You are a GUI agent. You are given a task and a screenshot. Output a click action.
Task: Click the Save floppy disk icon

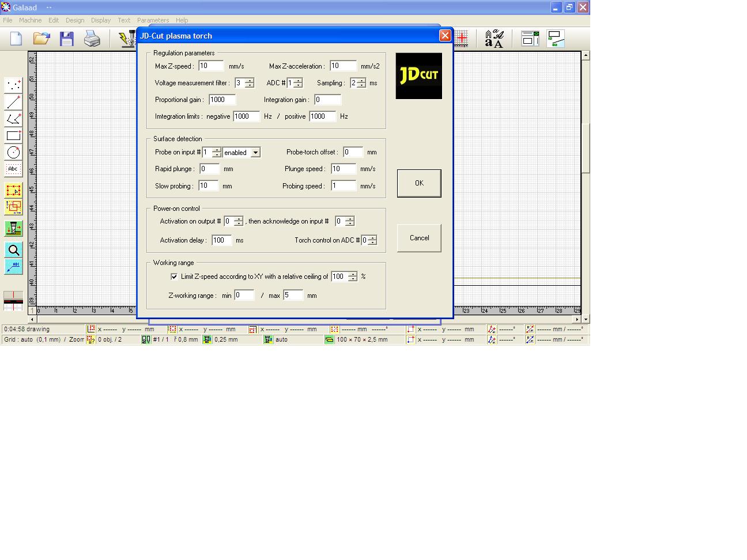pos(67,39)
